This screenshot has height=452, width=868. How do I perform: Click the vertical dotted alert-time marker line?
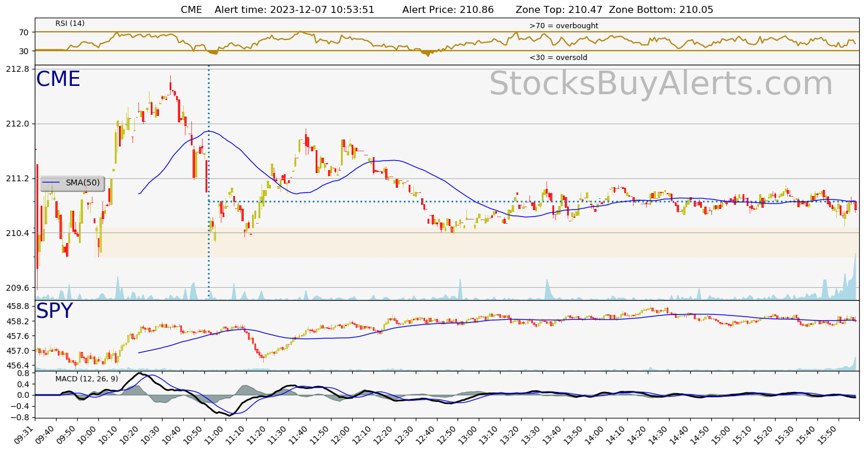[x=208, y=182]
